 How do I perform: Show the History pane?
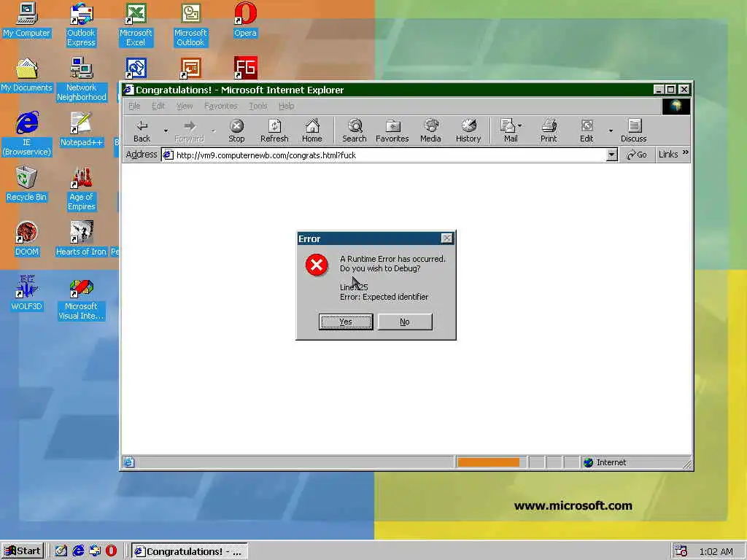point(468,131)
